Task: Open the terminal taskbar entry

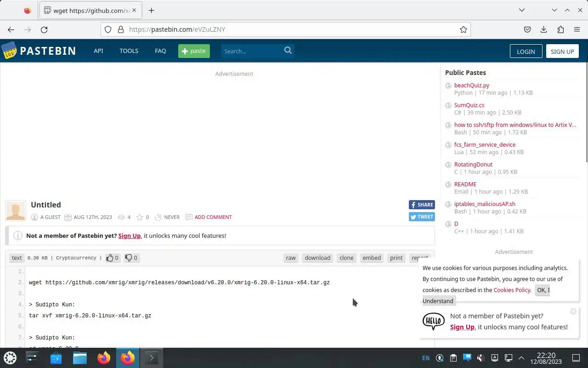Action: point(152,358)
